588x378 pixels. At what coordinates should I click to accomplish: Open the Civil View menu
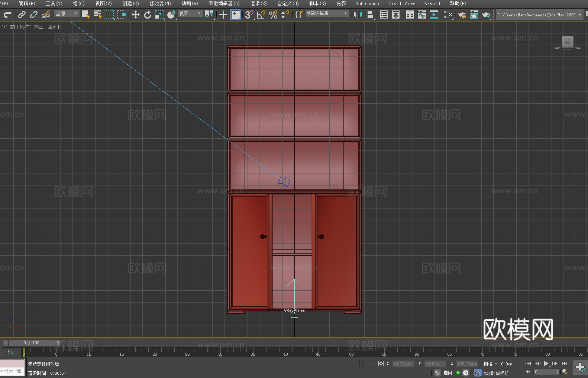401,3
